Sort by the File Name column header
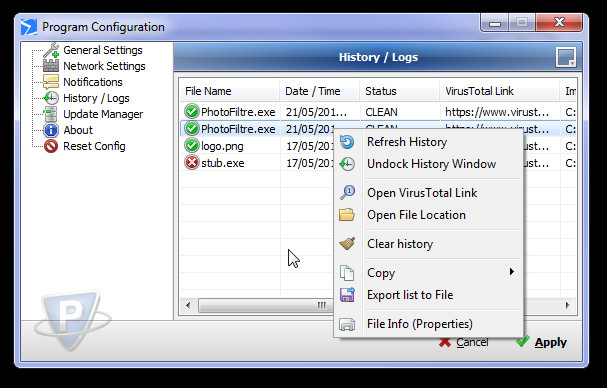607x388 pixels. point(230,91)
